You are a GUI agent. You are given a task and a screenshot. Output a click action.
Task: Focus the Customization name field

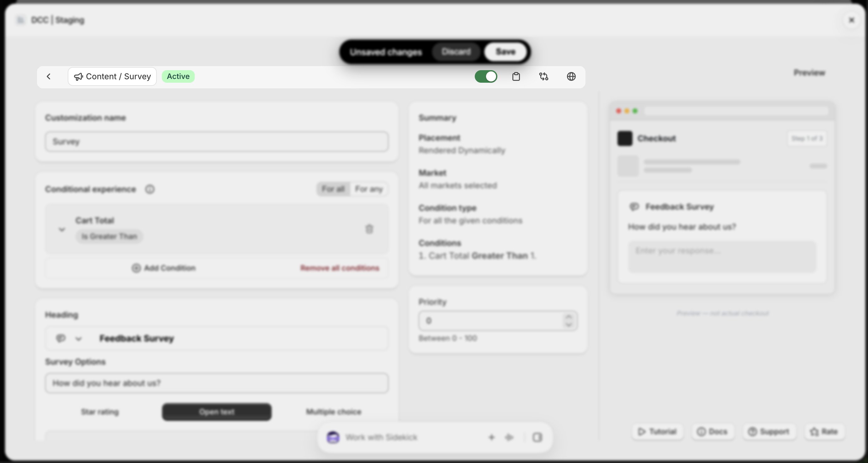pyautogui.click(x=217, y=141)
